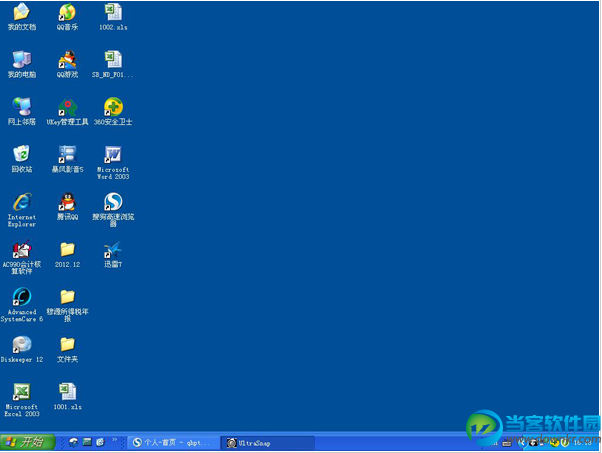Switch to 个人-首页 browser taskbar button
Viewport: 602px width, 453px height.
[174, 443]
